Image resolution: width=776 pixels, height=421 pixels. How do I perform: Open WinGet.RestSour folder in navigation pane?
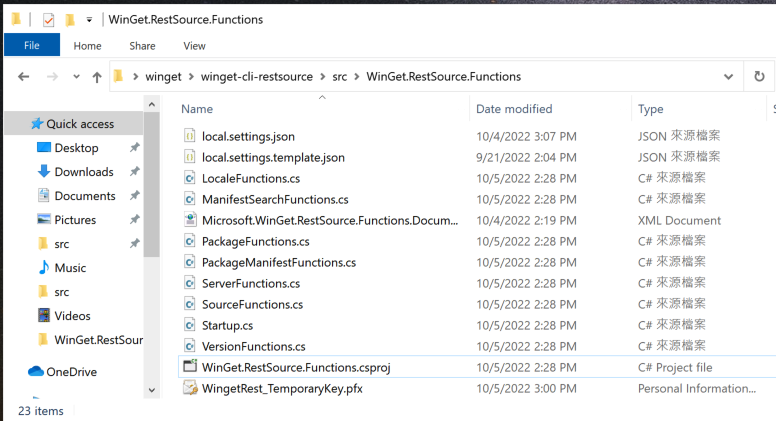(x=98, y=340)
